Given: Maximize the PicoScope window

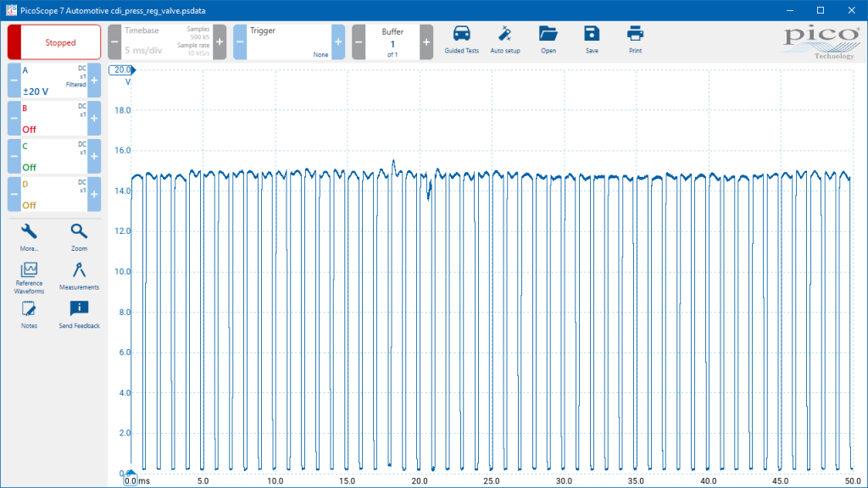Looking at the screenshot, I should point(821,10).
